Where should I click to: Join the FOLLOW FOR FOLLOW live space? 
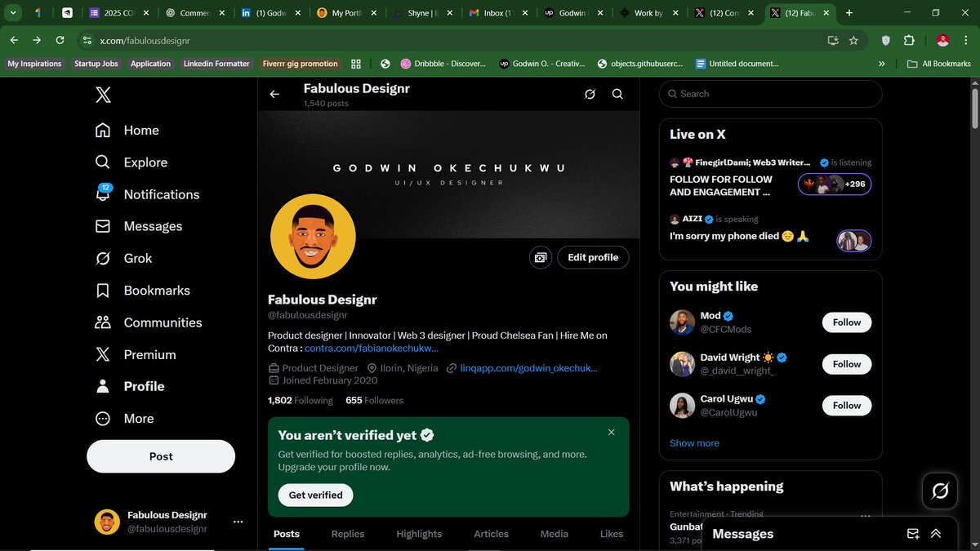click(721, 185)
